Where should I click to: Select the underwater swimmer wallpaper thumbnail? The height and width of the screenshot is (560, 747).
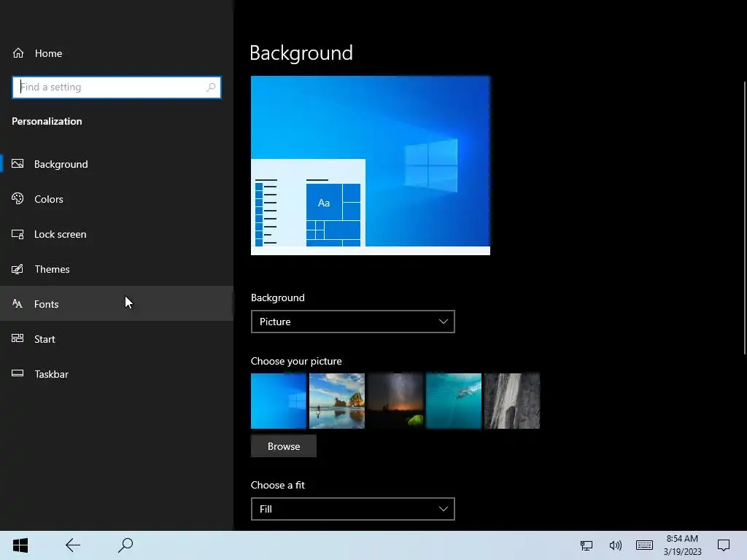[x=454, y=401]
